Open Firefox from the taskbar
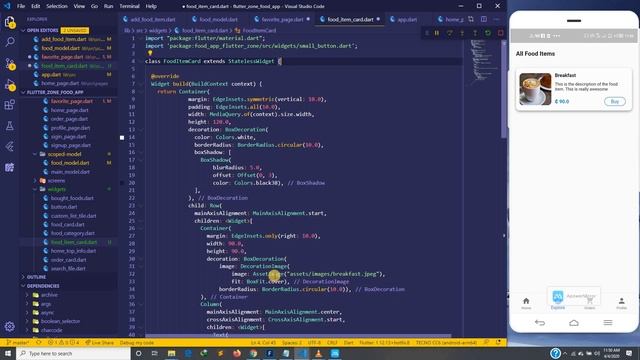 click(x=237, y=353)
